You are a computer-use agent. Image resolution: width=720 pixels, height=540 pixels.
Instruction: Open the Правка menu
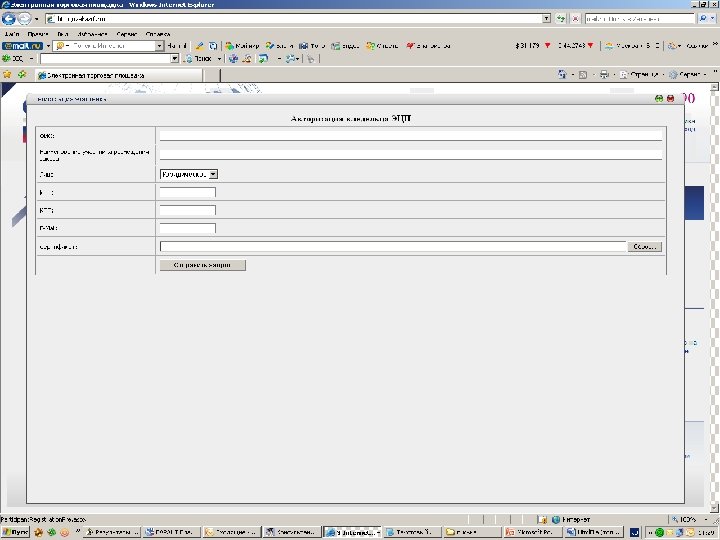pos(38,34)
